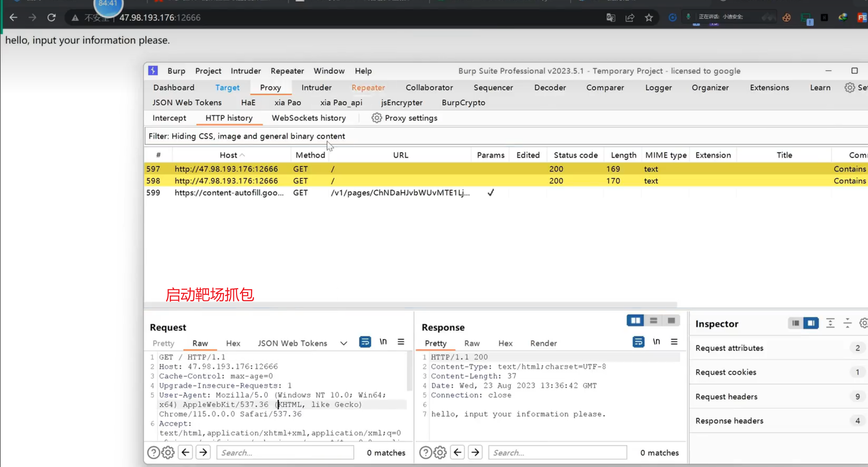Click the Request panel search field
The width and height of the screenshot is (868, 467).
(x=285, y=453)
